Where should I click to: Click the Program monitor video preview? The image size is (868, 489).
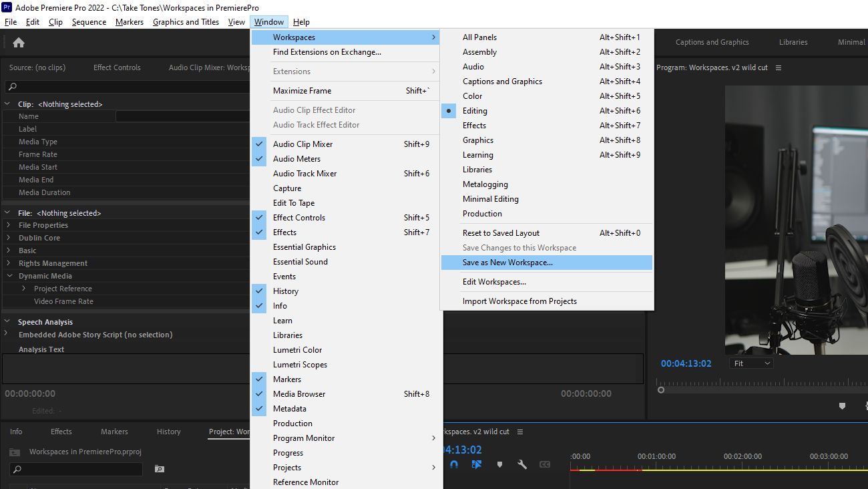797,220
